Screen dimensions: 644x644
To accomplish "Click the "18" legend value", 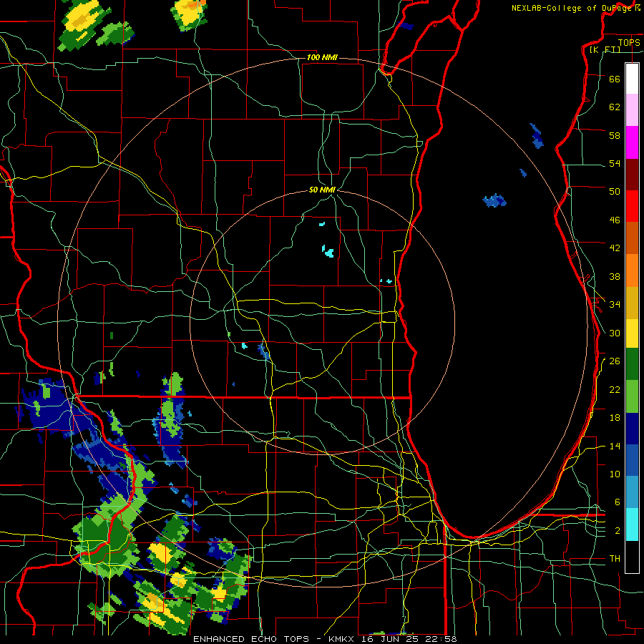I will [x=615, y=418].
